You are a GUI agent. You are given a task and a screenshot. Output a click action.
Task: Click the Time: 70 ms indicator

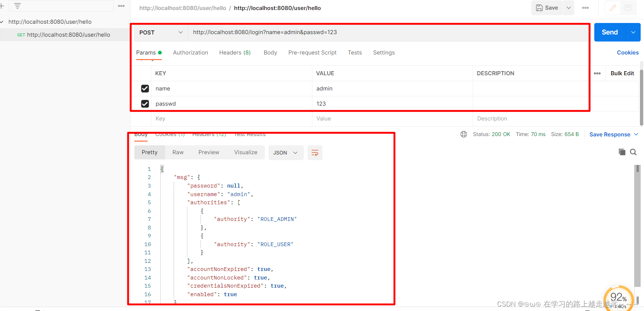click(x=530, y=134)
